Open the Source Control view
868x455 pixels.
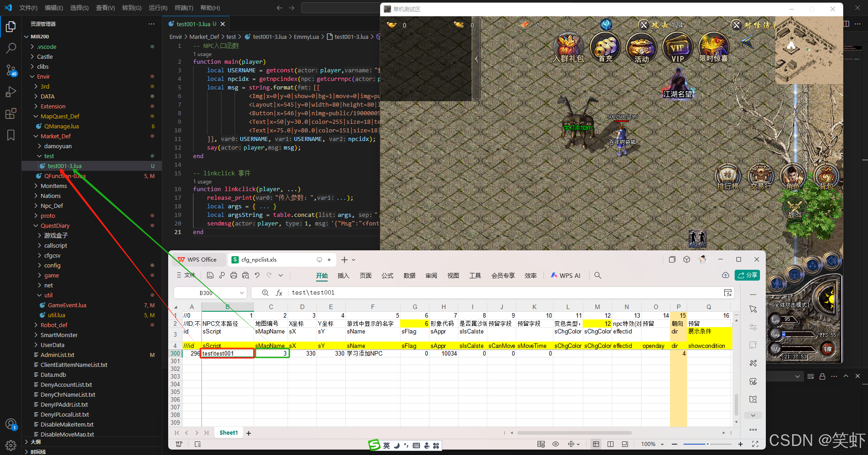click(11, 70)
